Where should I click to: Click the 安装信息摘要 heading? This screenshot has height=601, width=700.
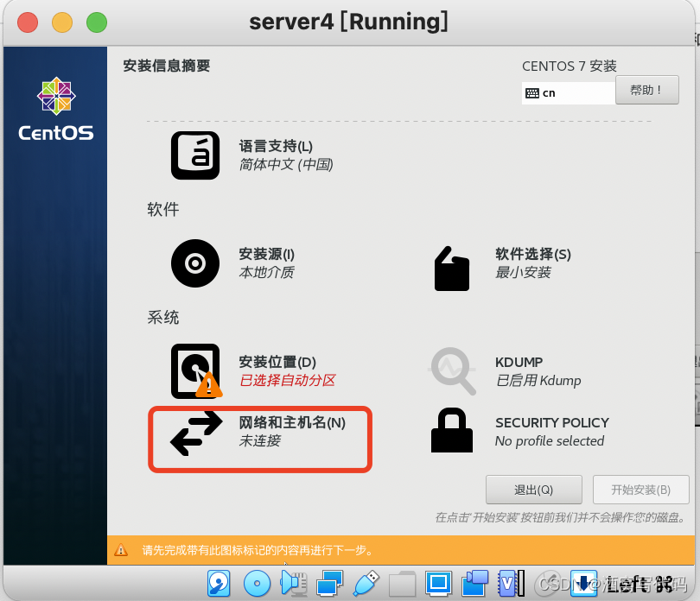tap(167, 66)
